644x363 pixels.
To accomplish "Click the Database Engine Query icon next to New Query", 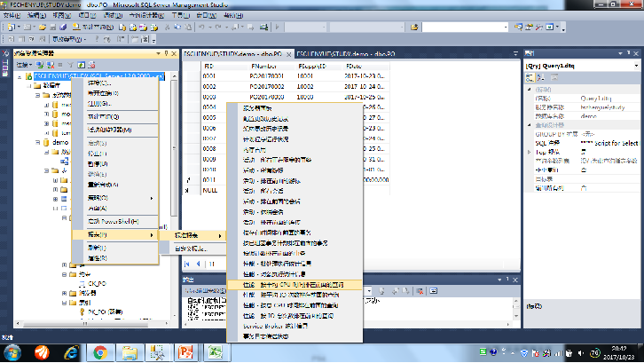I will [x=122, y=28].
